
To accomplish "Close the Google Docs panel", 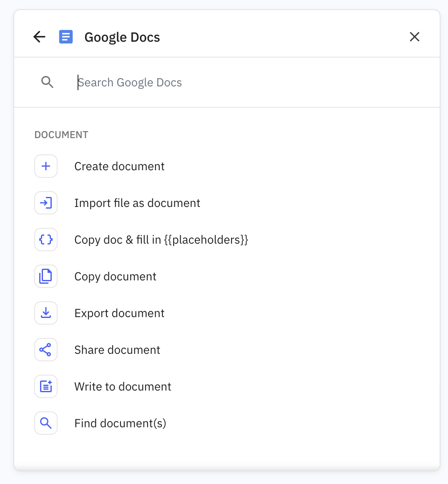I will [x=414, y=37].
